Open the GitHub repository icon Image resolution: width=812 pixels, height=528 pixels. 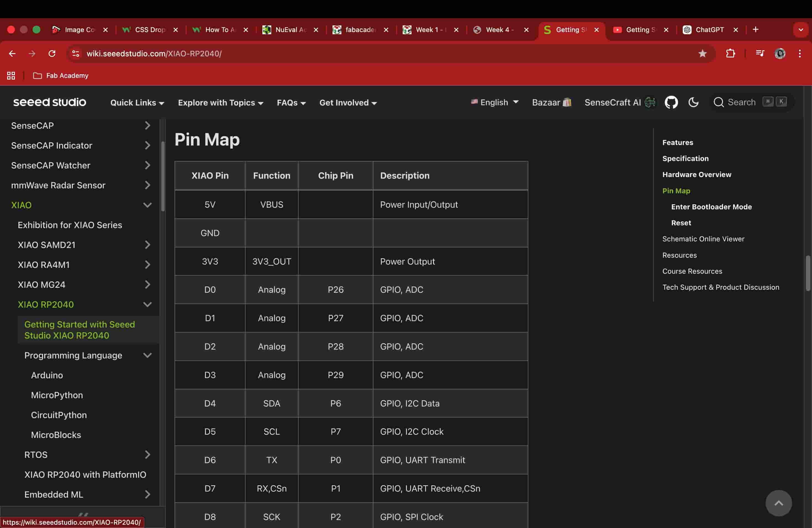click(671, 102)
